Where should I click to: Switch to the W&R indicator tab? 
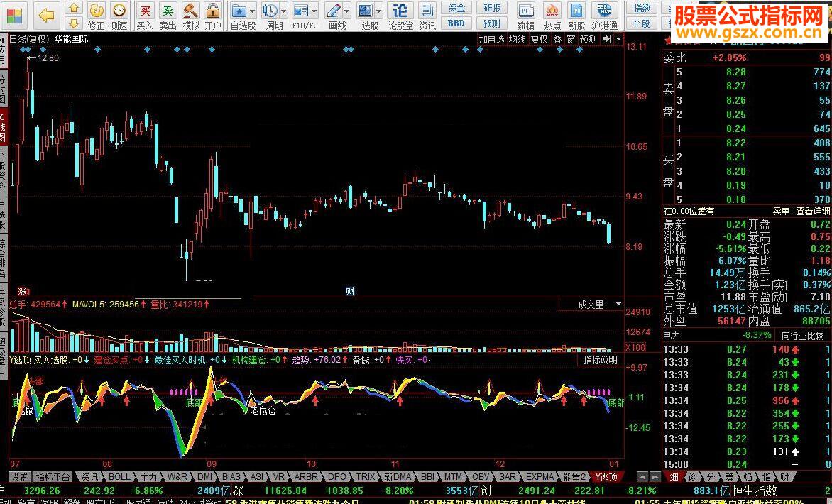[x=177, y=477]
